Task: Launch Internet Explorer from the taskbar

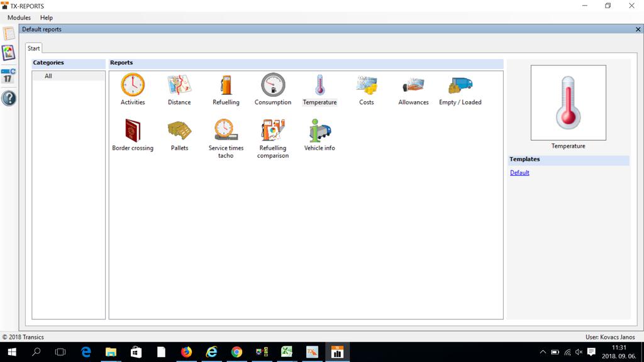Action: click(211, 352)
